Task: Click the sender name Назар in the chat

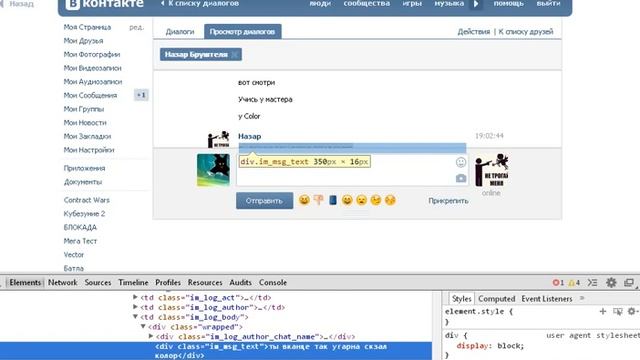Action: (x=249, y=136)
